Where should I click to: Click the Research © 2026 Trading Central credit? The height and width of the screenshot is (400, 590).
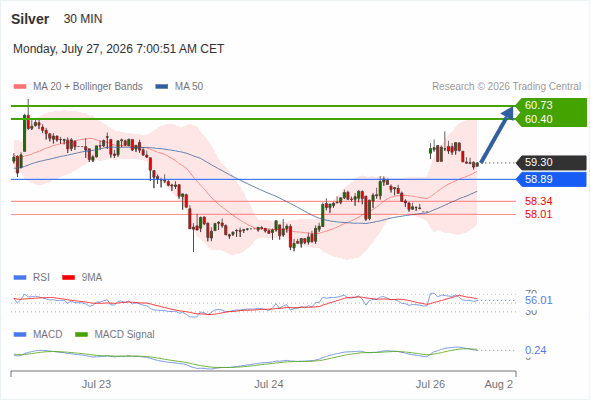tap(506, 87)
